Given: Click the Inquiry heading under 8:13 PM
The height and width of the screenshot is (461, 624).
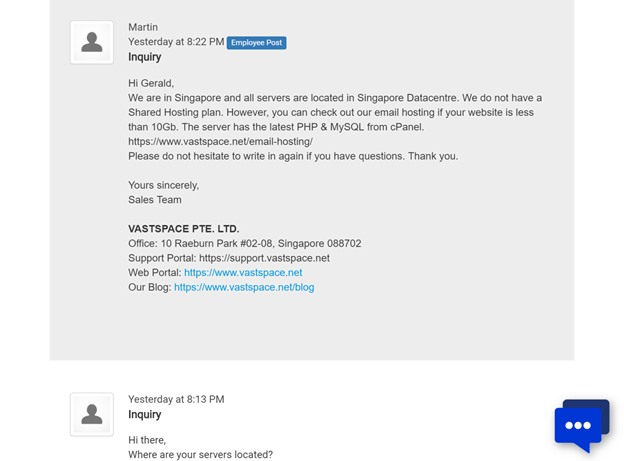Looking at the screenshot, I should click(x=144, y=414).
